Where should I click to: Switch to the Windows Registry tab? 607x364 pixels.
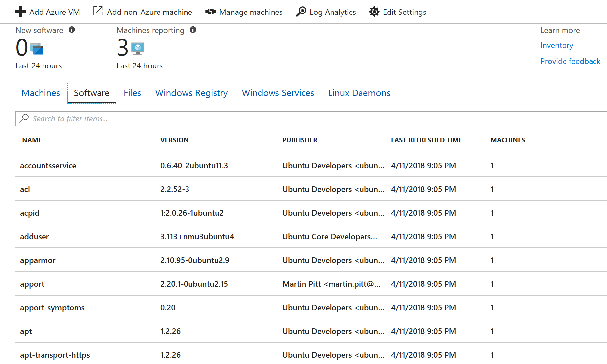pyautogui.click(x=191, y=93)
